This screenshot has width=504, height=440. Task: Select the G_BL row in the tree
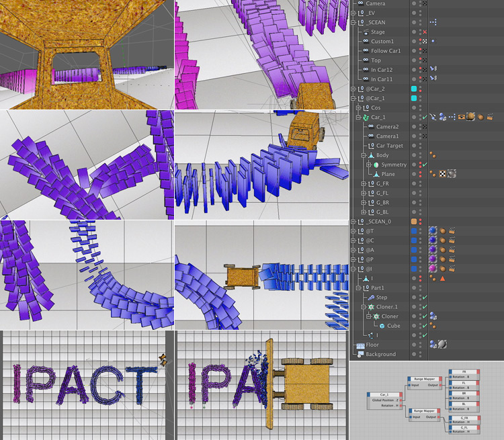pos(382,212)
